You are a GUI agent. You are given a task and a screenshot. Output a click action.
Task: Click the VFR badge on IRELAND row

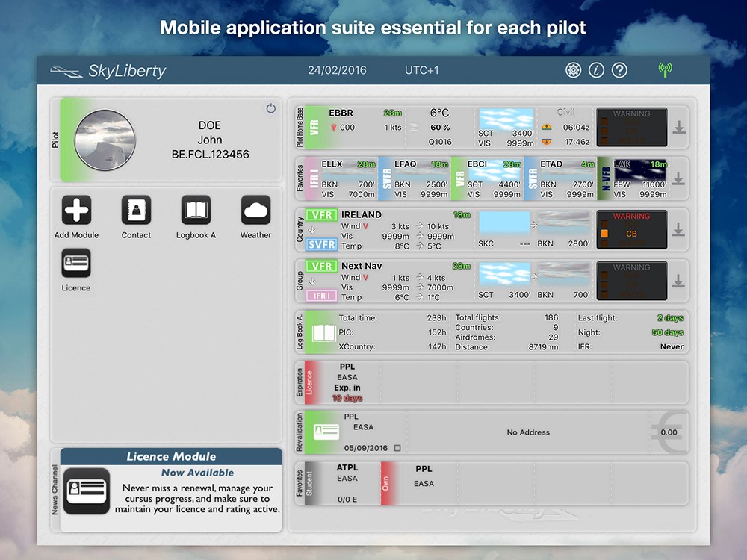(x=321, y=215)
